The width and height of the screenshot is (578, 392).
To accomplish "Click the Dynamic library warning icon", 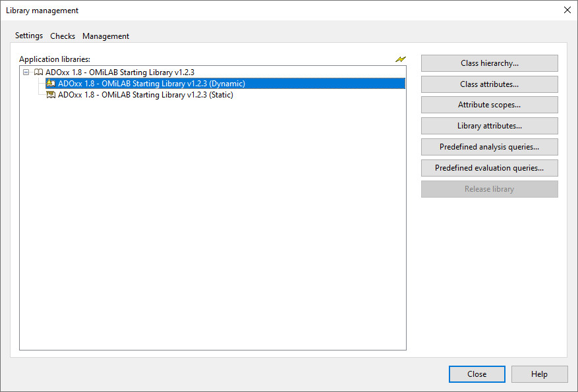I will tap(51, 84).
